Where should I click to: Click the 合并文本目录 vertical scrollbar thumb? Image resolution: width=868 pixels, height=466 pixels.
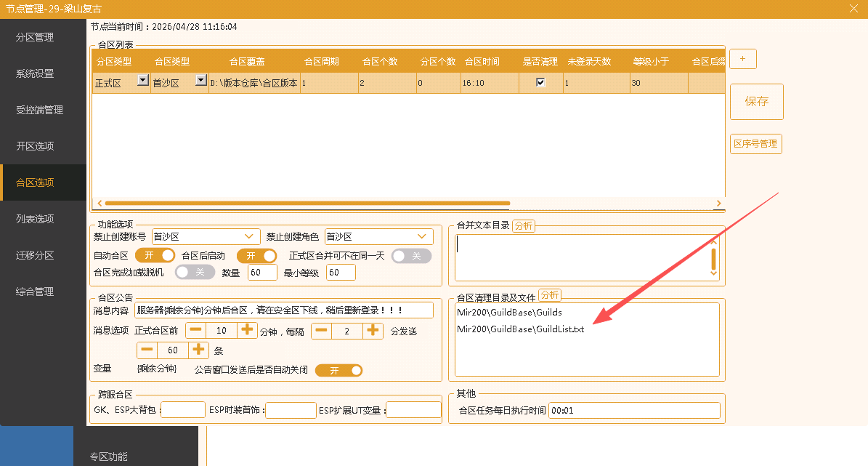click(x=713, y=259)
